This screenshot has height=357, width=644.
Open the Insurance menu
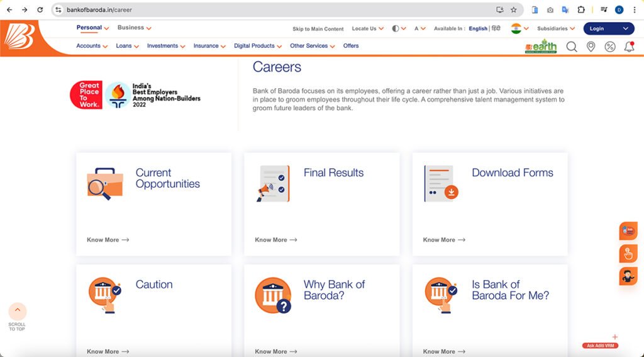click(209, 46)
